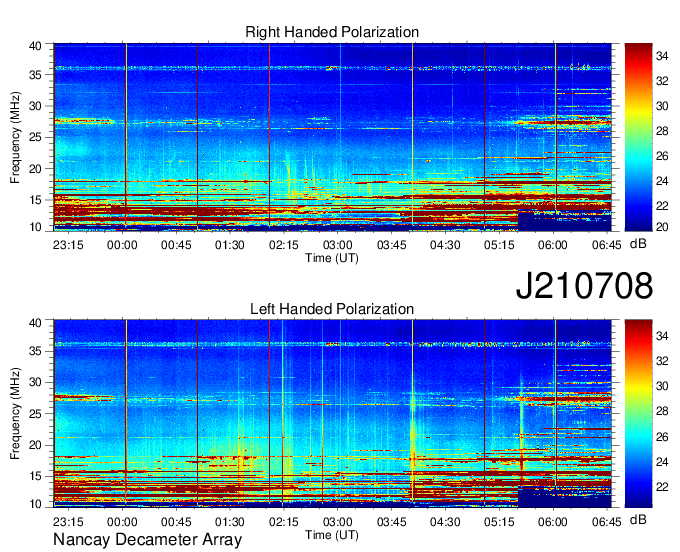
Task: Pick 00:00 time tick under Left Handed plot
Action: [122, 521]
